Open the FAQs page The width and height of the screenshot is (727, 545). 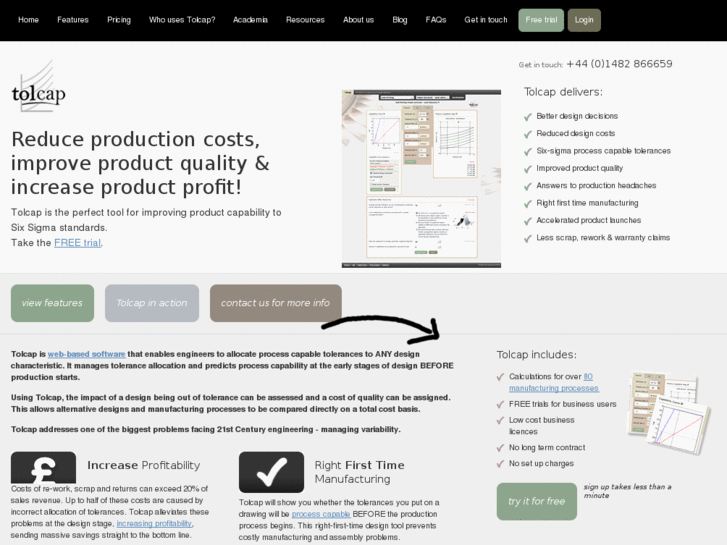tap(436, 20)
